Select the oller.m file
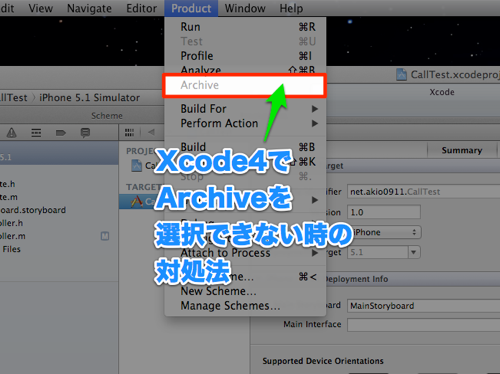 point(13,236)
